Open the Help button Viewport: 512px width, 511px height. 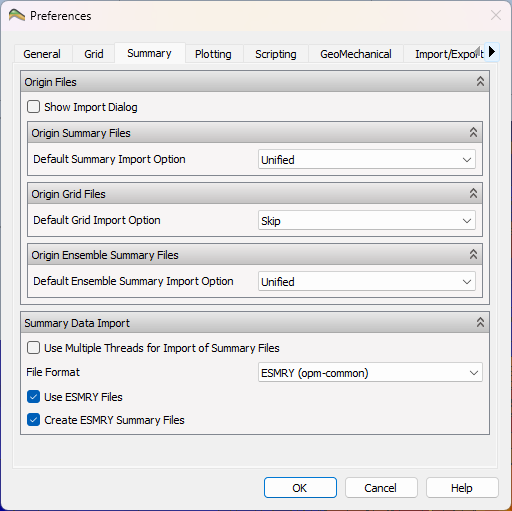coord(462,488)
